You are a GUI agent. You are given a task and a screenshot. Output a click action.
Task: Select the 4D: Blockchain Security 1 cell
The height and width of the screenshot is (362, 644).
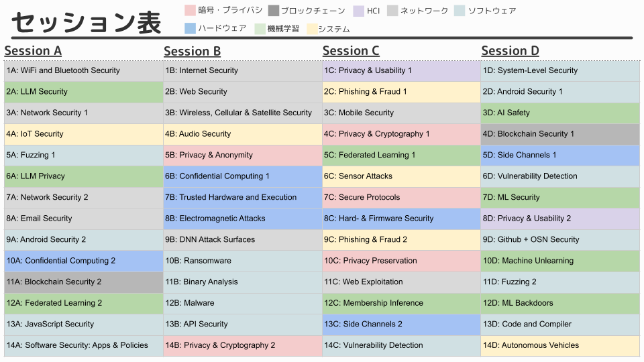pos(561,134)
